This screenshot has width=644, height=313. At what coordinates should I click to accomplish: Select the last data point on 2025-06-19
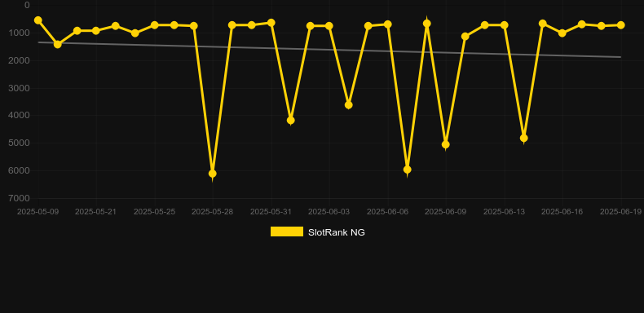point(621,25)
